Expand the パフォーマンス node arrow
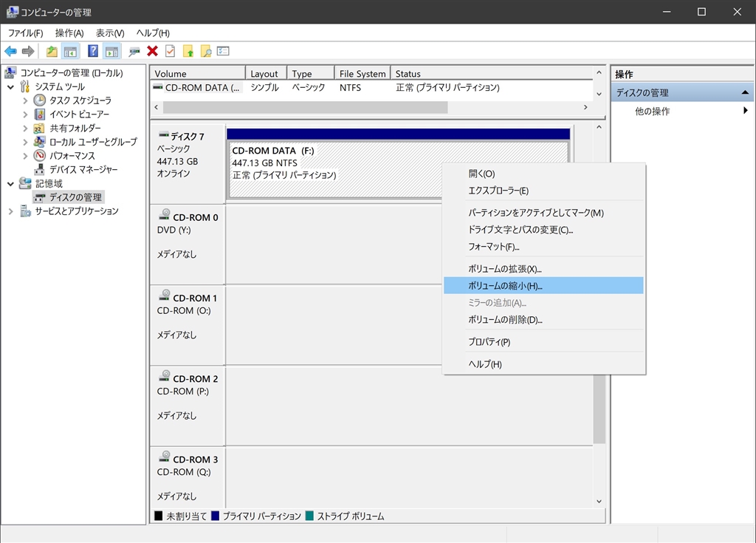Viewport: 756px width, 543px height. tap(25, 156)
